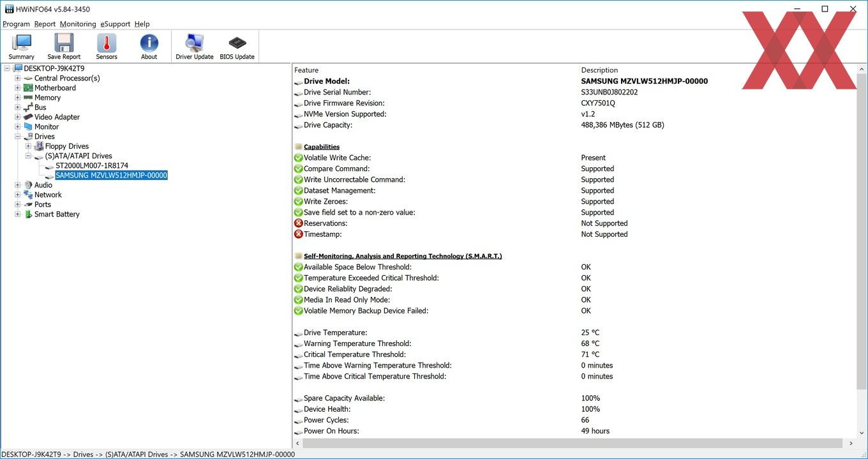This screenshot has width=868, height=459.
Task: Click the Video Adapter tree icon
Action: pos(28,117)
